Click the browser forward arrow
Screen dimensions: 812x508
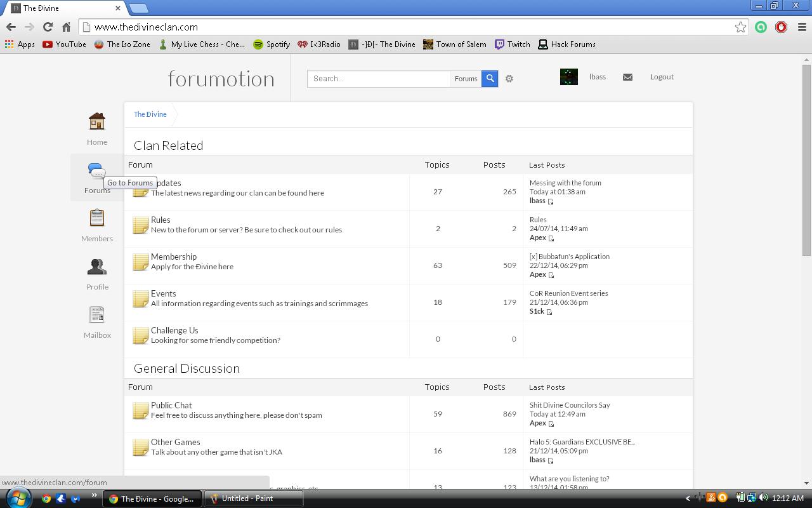tap(29, 27)
